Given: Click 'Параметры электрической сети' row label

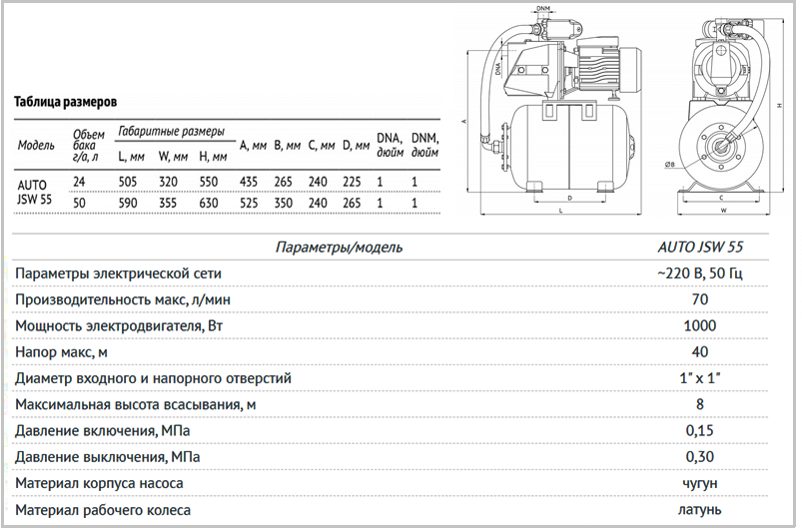Looking at the screenshot, I should click(118, 273).
